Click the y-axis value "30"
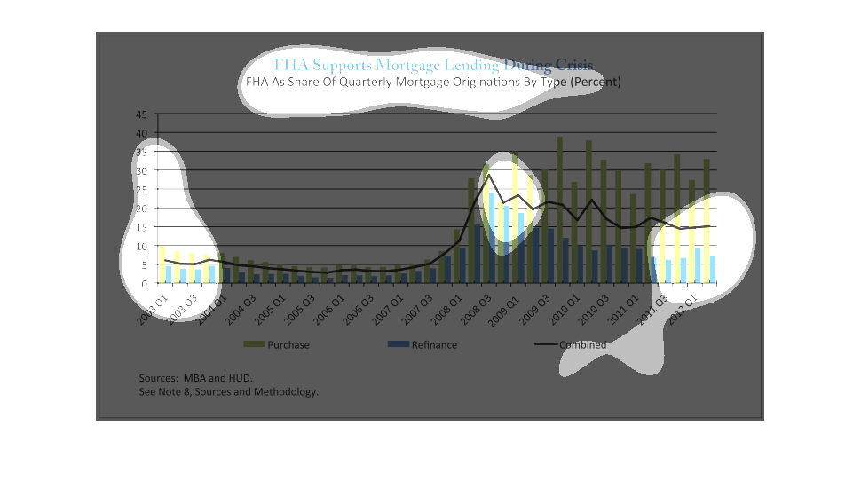The image size is (861, 504). coord(142,171)
